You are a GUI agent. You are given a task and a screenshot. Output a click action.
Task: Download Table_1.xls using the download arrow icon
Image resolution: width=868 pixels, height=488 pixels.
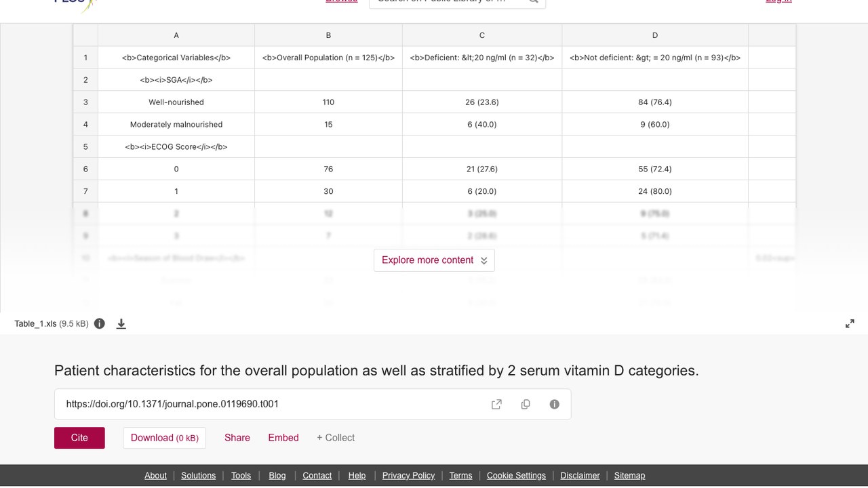click(121, 324)
